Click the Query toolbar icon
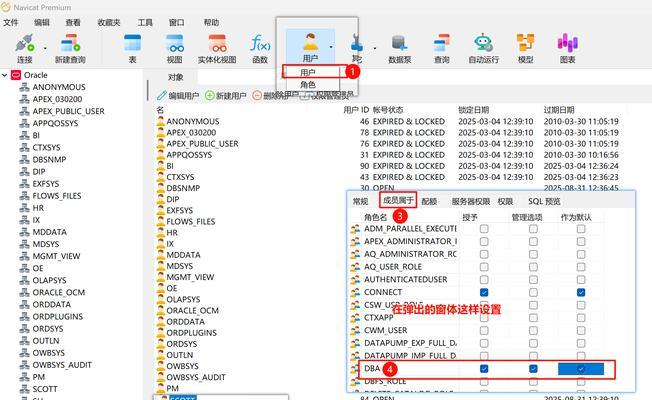The height and width of the screenshot is (400, 652). point(442,43)
